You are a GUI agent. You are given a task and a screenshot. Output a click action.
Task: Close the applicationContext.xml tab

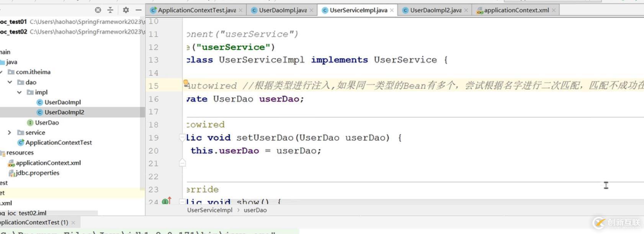tap(554, 10)
